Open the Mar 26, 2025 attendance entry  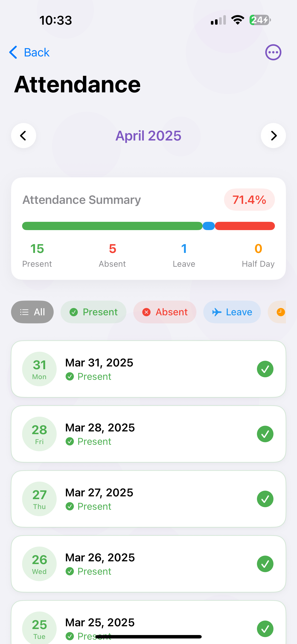[x=148, y=564]
